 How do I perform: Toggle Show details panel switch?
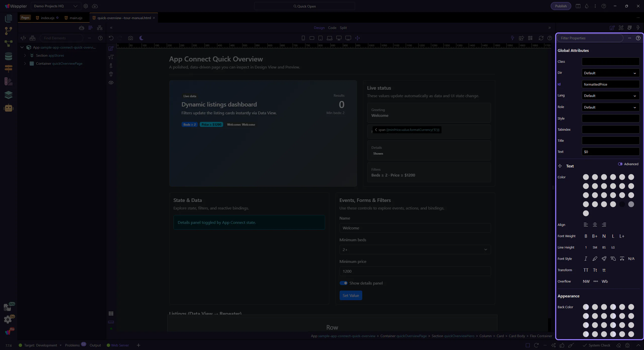point(343,283)
